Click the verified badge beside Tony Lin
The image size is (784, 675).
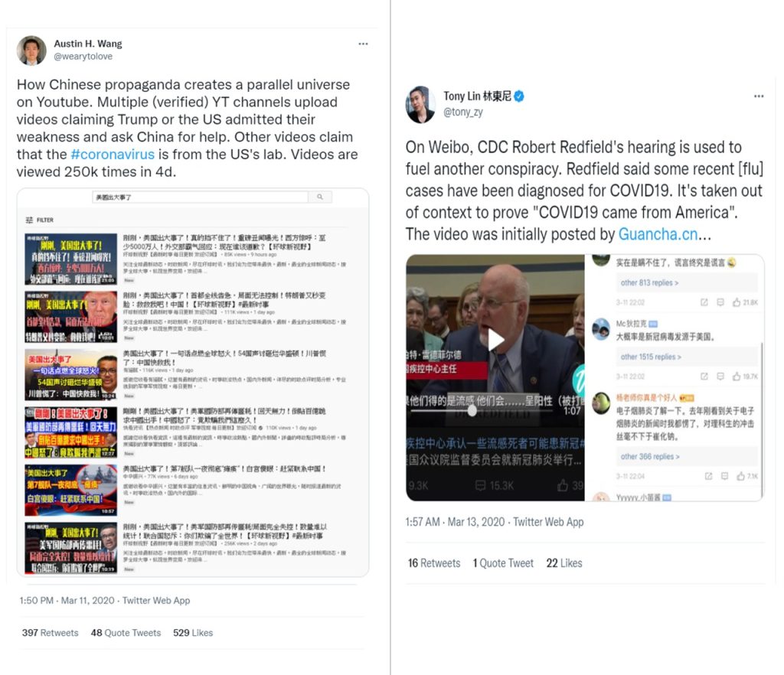click(519, 96)
